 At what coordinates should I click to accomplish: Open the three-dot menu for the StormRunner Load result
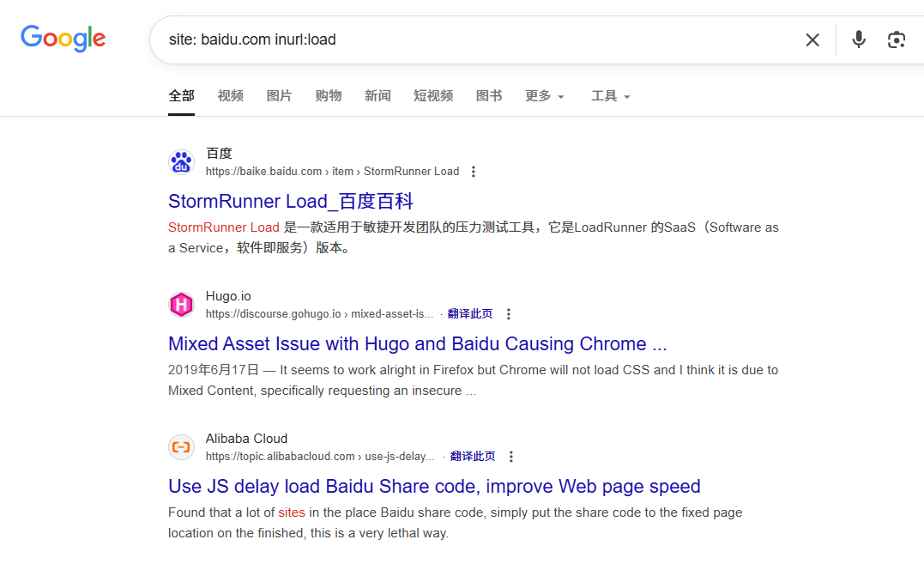pyautogui.click(x=474, y=172)
